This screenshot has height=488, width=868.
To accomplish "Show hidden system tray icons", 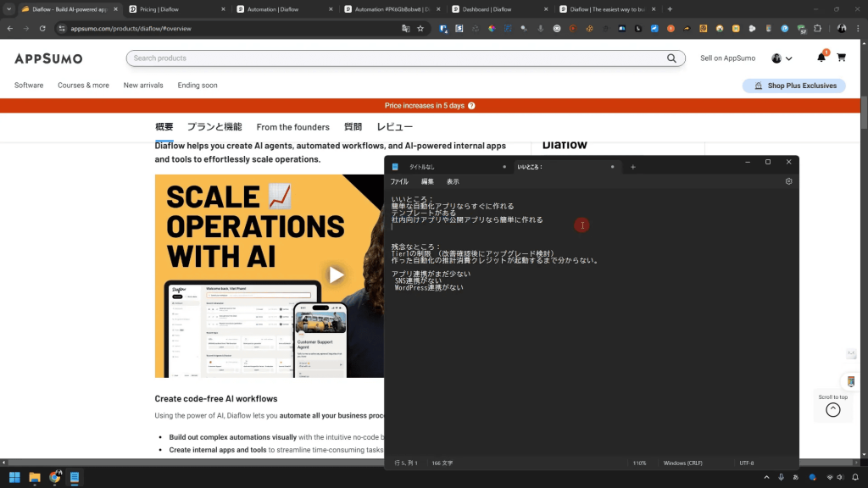I will 766,477.
